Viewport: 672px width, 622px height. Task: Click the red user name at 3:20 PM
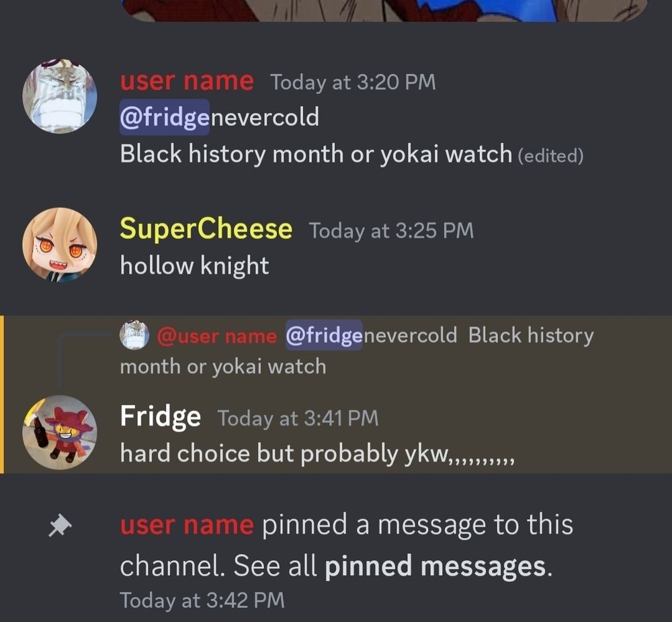click(187, 81)
